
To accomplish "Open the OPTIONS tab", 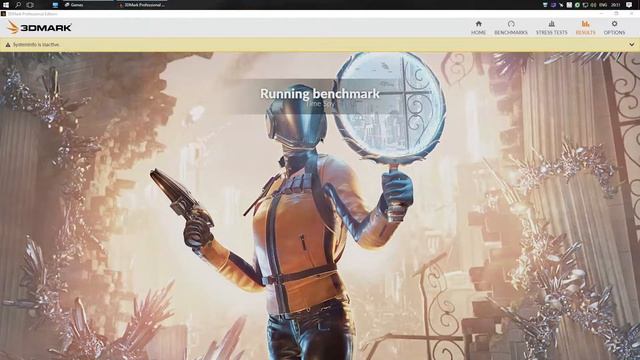I will [x=614, y=28].
